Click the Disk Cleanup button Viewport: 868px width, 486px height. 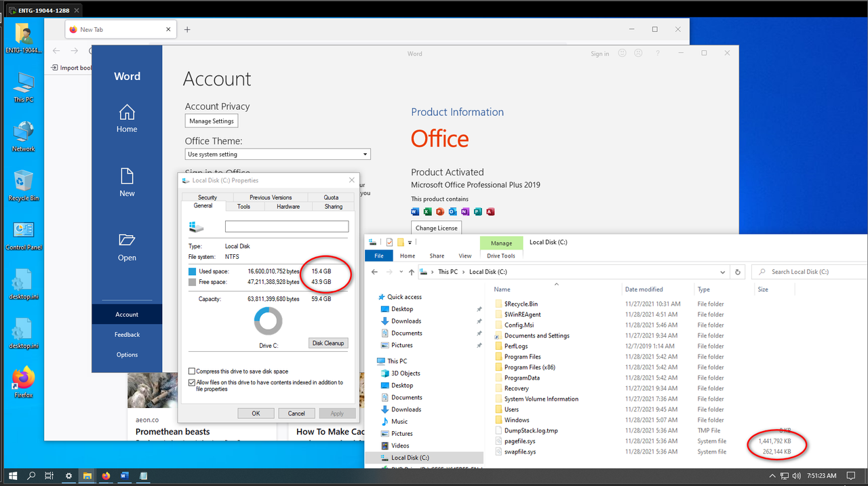click(x=328, y=343)
